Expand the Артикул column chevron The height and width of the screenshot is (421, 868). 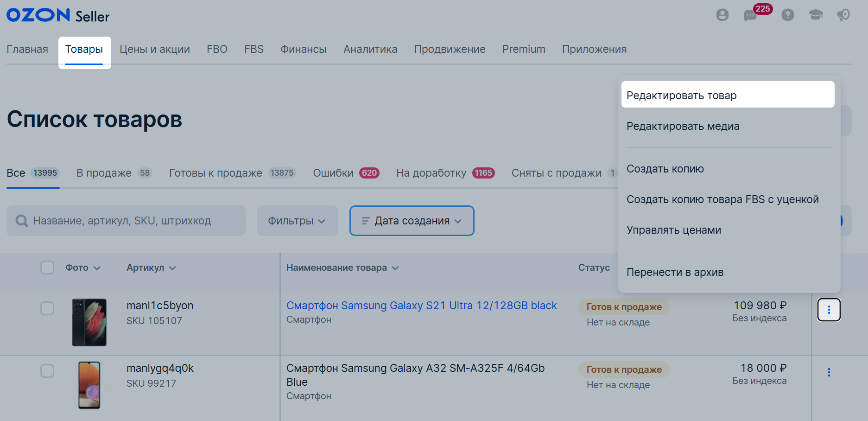point(172,268)
